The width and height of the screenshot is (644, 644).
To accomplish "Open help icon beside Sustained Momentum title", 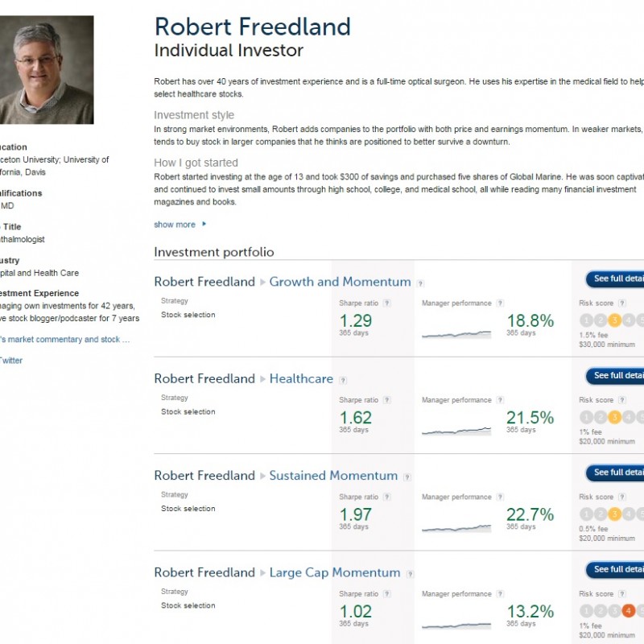I will pos(408,477).
